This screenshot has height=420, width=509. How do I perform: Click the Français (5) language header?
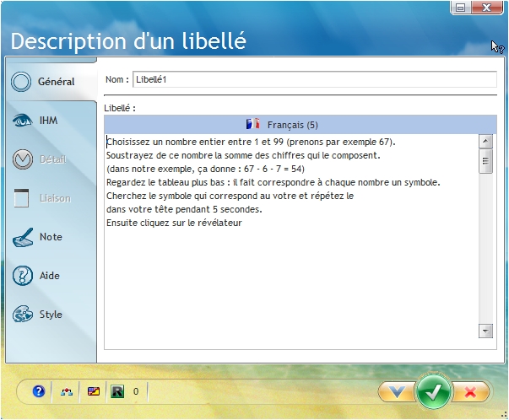point(301,125)
